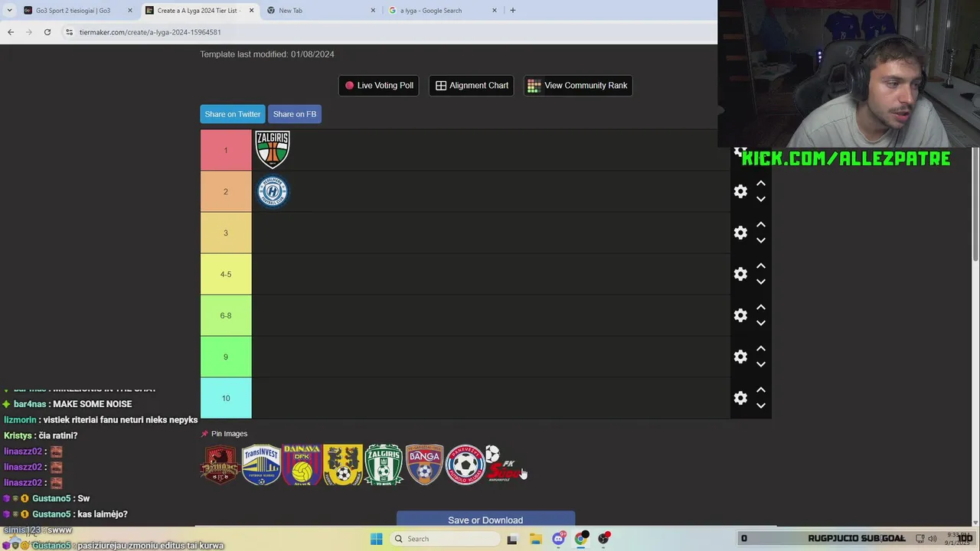980x551 pixels.
Task: Pick the Banga logo from image pool
Action: (424, 465)
